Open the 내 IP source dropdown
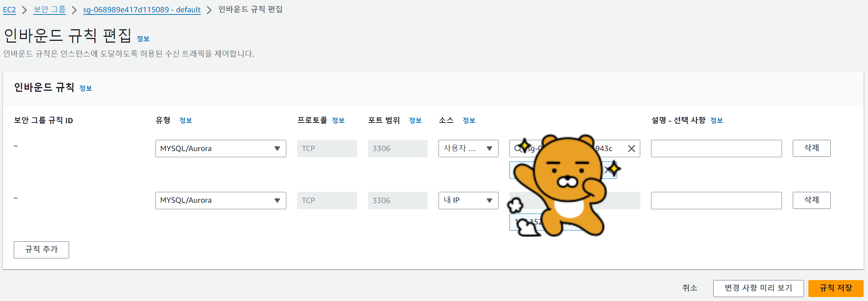The height and width of the screenshot is (301, 868). pyautogui.click(x=469, y=201)
